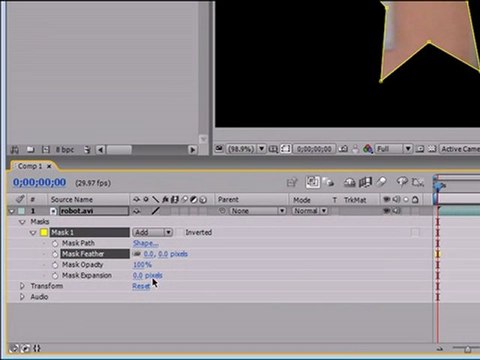
Task: Click the yellow Mask 1 color swatch
Action: click(x=44, y=232)
